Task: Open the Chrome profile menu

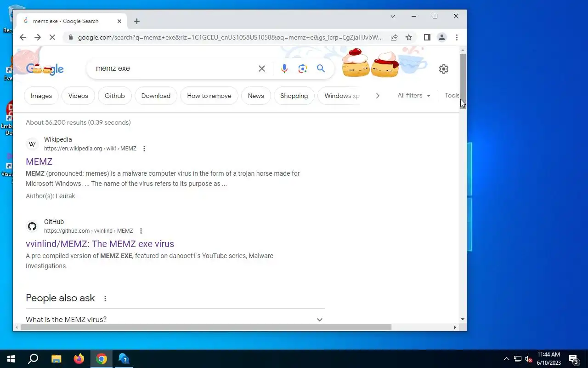Action: click(442, 37)
